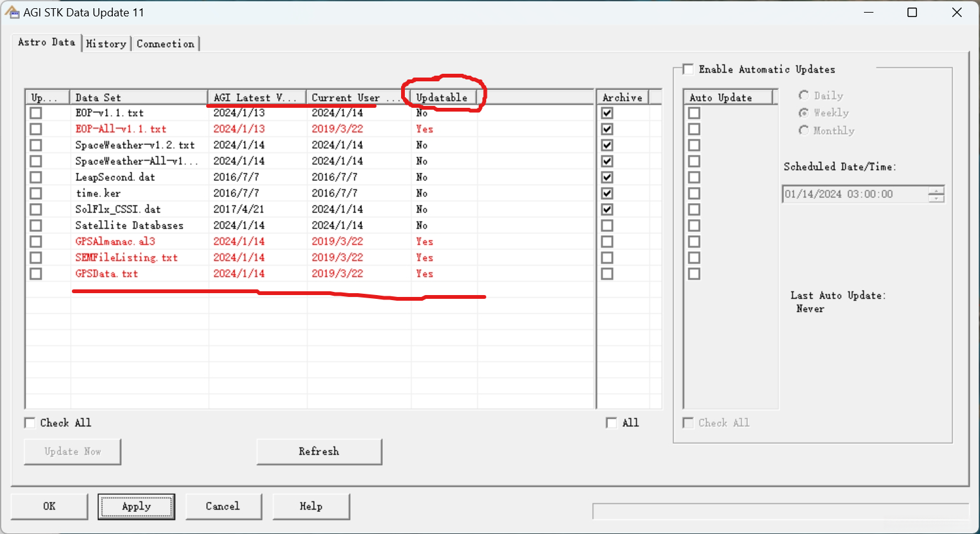
Task: Click the Updatable column header
Action: (x=444, y=98)
